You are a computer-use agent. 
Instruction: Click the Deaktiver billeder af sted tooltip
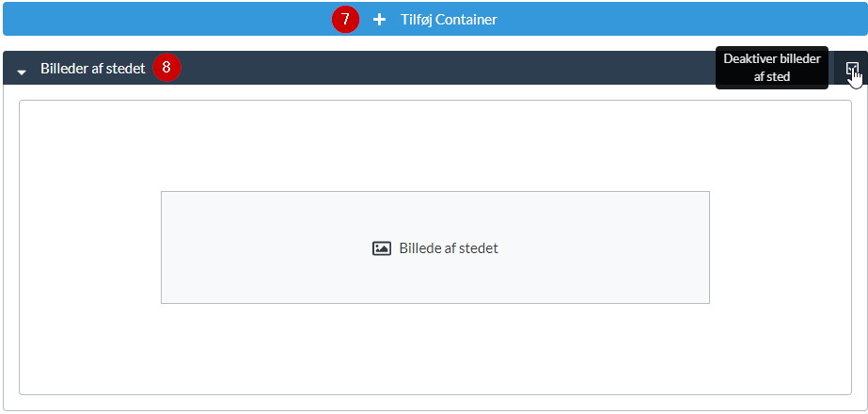coord(771,68)
